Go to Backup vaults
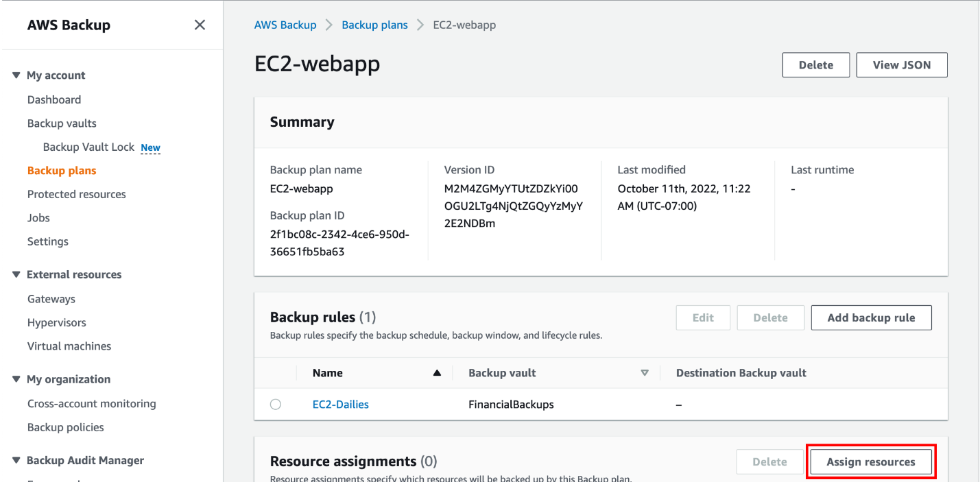Screen dimensions: 980x482 [62, 123]
